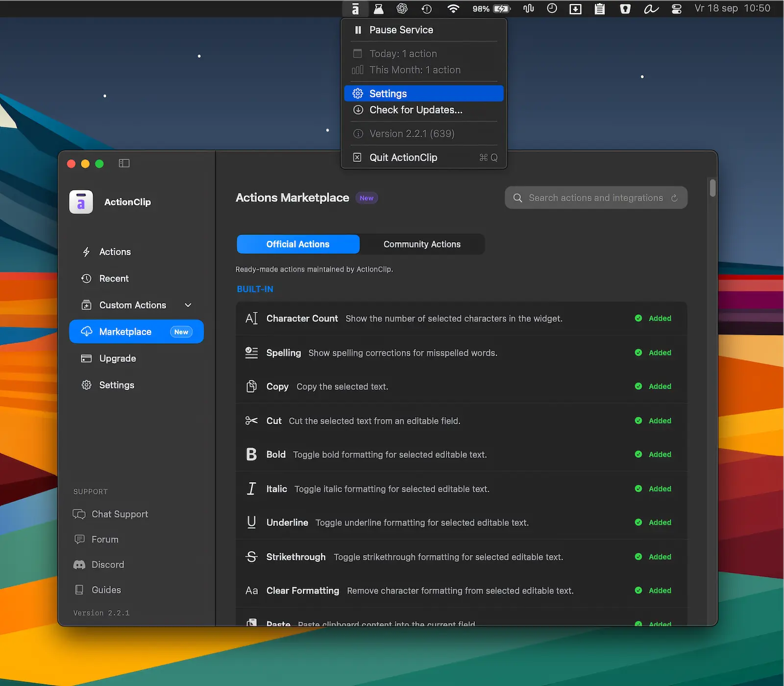Image resolution: width=784 pixels, height=686 pixels.
Task: Toggle the Added status for Character Count
Action: [653, 318]
